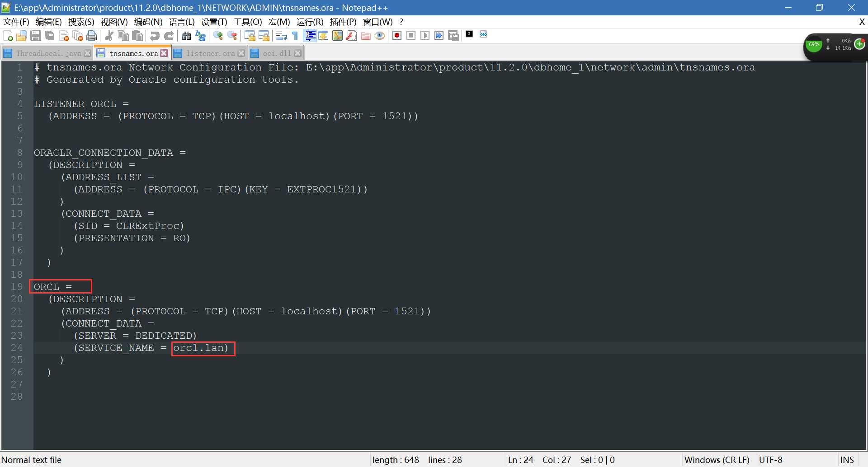This screenshot has width=868, height=467.
Task: Open user defined language dialog
Action: pos(324,36)
